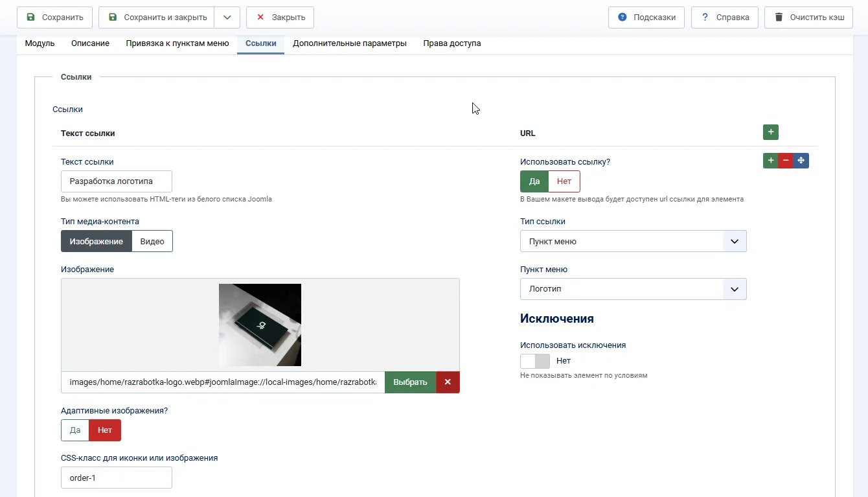
Task: Click the Закрыть button
Action: coord(280,17)
